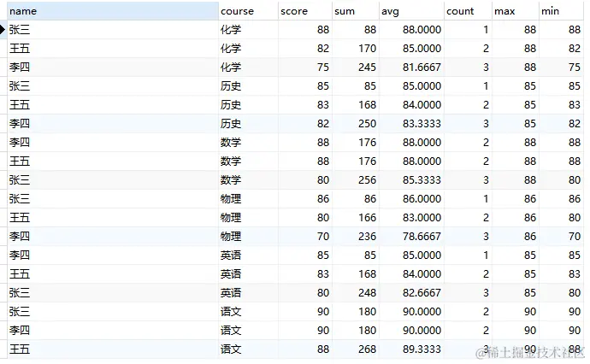Select 王五 name cell in 化学 row
The image size is (590, 364).
pos(113,49)
